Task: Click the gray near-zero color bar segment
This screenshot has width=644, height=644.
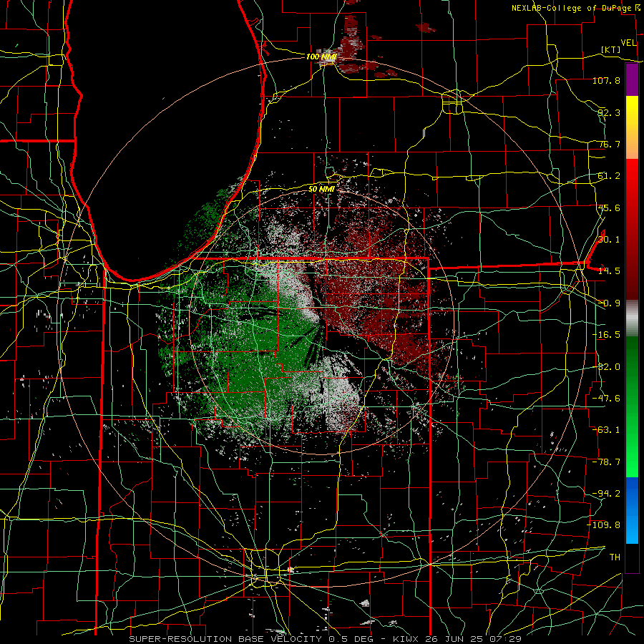Action: (x=632, y=318)
